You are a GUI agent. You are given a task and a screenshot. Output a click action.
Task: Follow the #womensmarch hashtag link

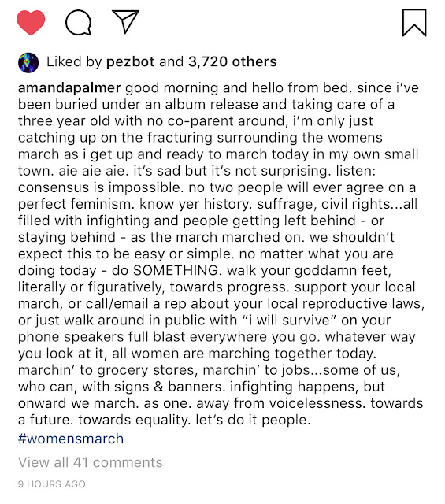tap(71, 439)
